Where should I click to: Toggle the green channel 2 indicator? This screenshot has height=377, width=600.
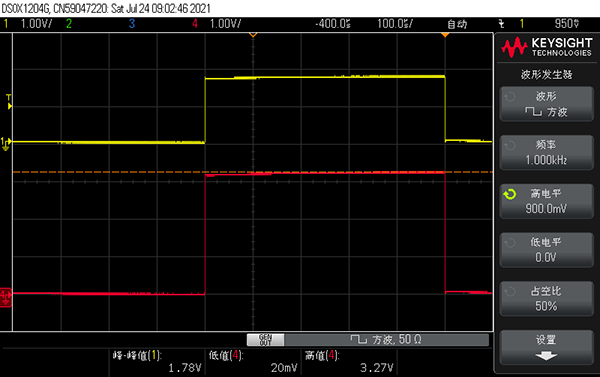click(x=69, y=24)
